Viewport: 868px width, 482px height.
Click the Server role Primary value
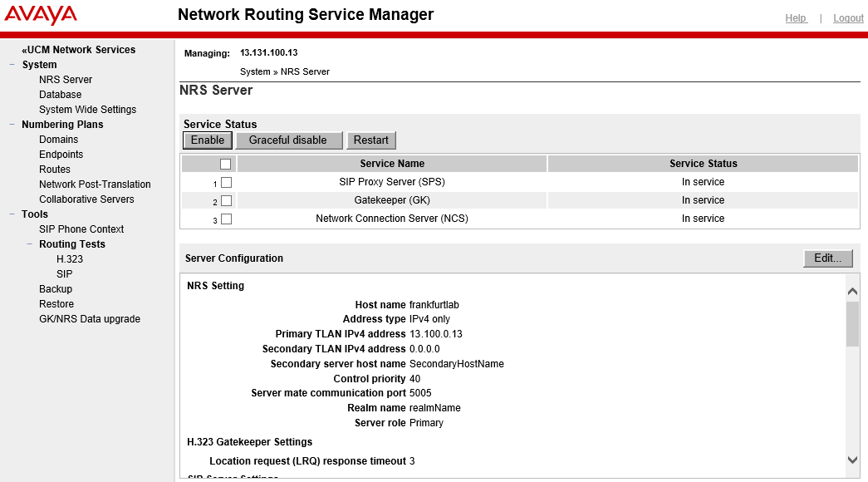click(426, 423)
